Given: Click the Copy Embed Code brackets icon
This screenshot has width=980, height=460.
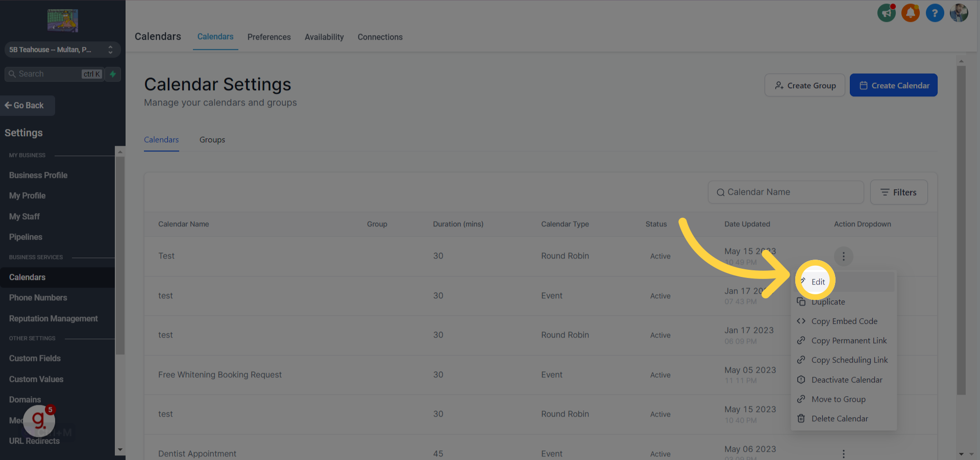Looking at the screenshot, I should tap(801, 321).
